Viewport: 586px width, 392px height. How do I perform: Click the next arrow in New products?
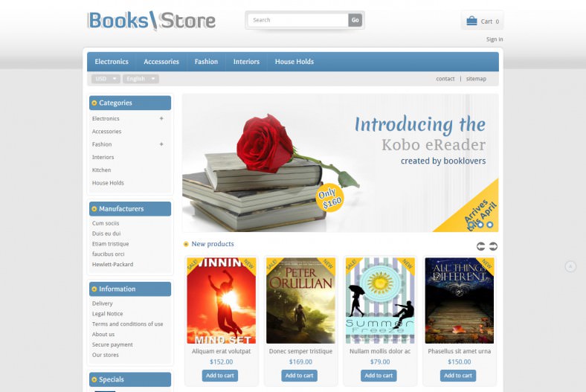pos(493,246)
